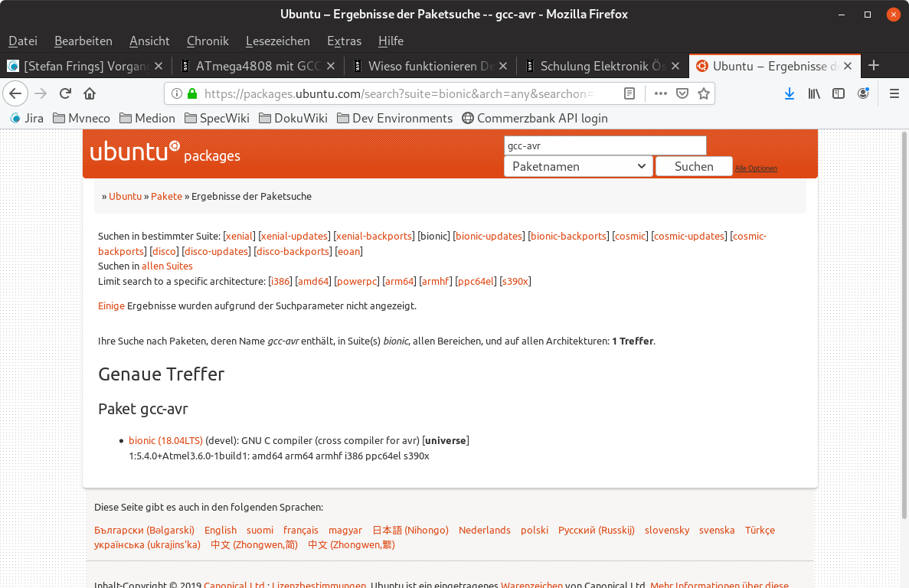Close the ATmega4808 mit GCC tab
Viewport: 909px width, 588px height.
pyautogui.click(x=331, y=66)
